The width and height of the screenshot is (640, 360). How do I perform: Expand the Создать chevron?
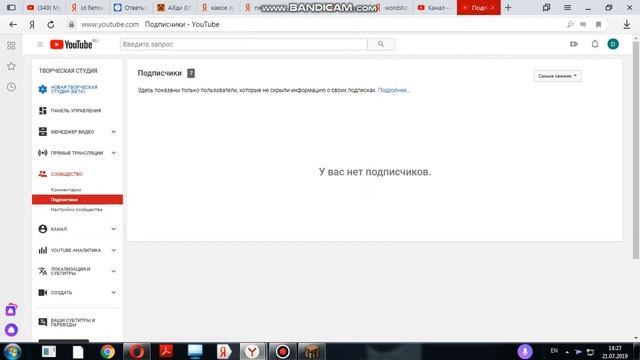(x=113, y=293)
